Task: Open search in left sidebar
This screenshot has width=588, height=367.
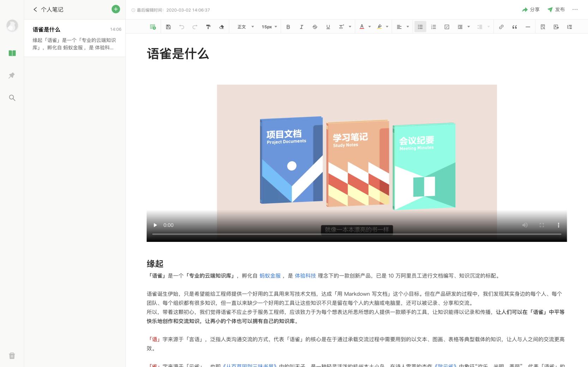Action: coord(12,98)
